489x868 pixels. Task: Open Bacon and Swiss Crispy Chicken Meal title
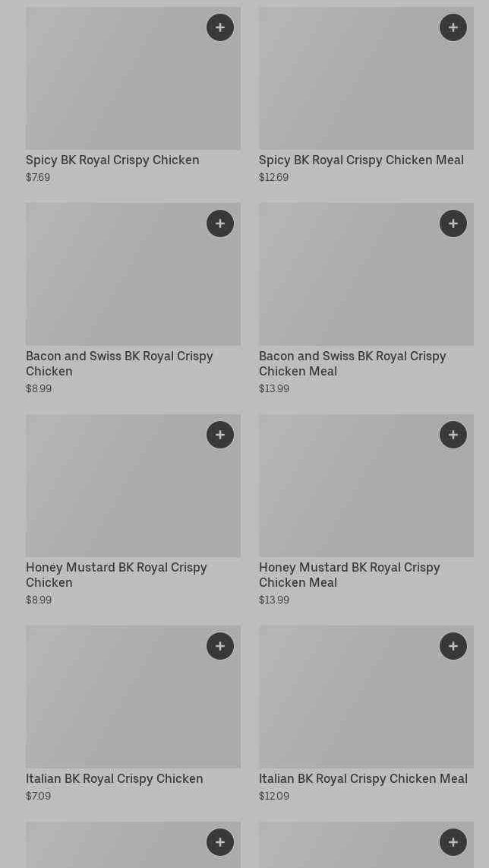click(352, 364)
